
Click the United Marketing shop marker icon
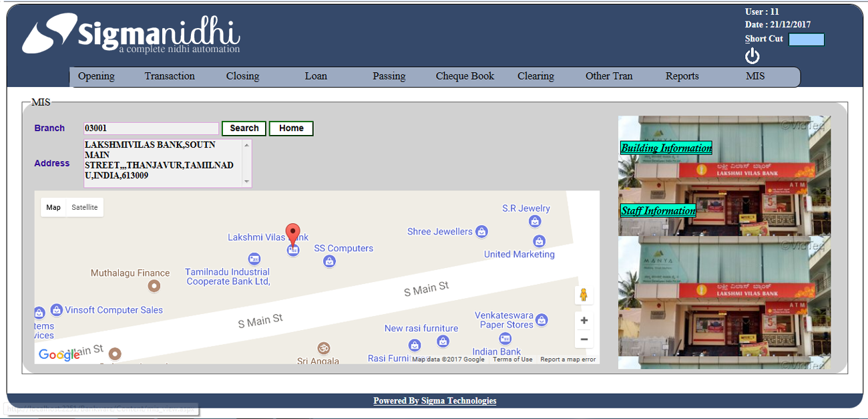539,241
